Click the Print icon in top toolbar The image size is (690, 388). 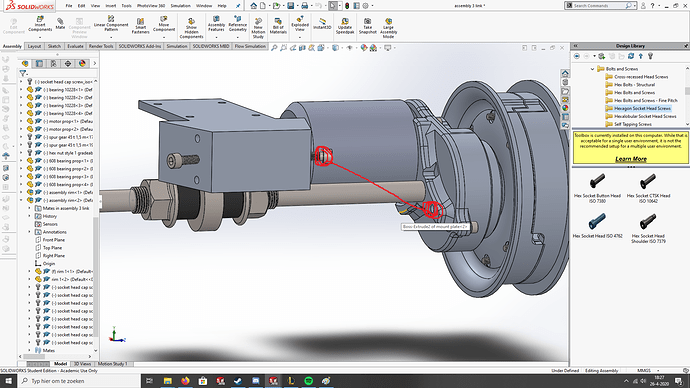click(x=304, y=6)
